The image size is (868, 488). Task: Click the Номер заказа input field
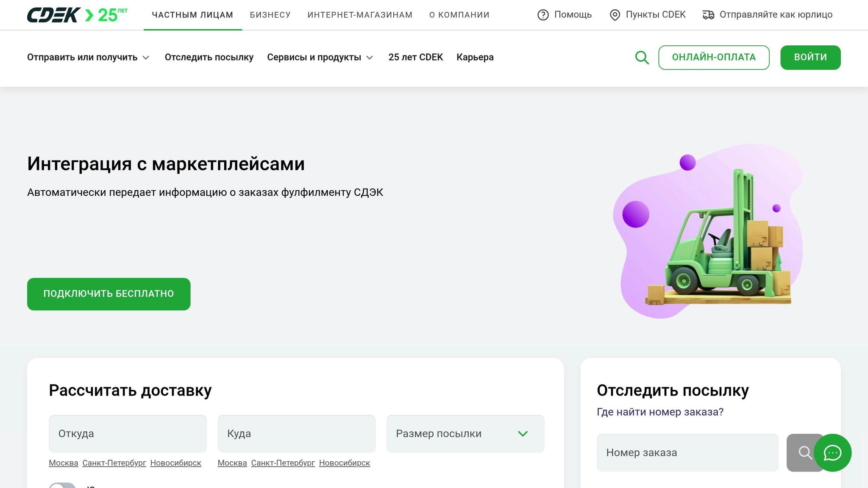coord(687,452)
